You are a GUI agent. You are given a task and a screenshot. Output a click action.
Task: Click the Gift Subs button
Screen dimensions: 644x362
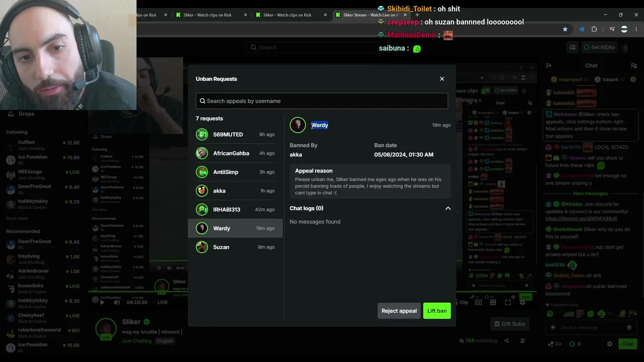click(x=510, y=324)
